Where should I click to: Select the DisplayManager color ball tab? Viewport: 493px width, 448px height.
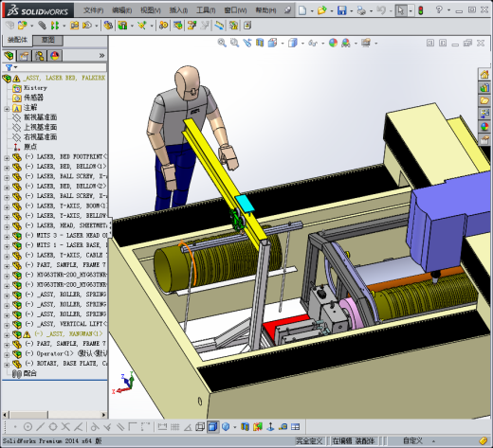tap(55, 56)
